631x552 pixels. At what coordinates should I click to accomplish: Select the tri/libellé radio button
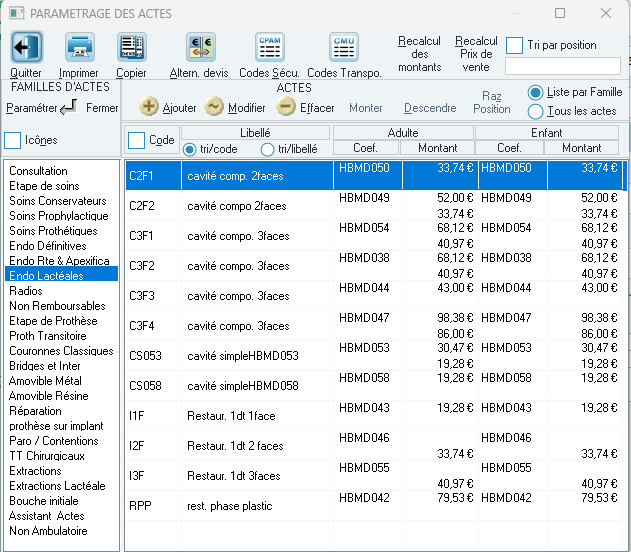click(267, 149)
